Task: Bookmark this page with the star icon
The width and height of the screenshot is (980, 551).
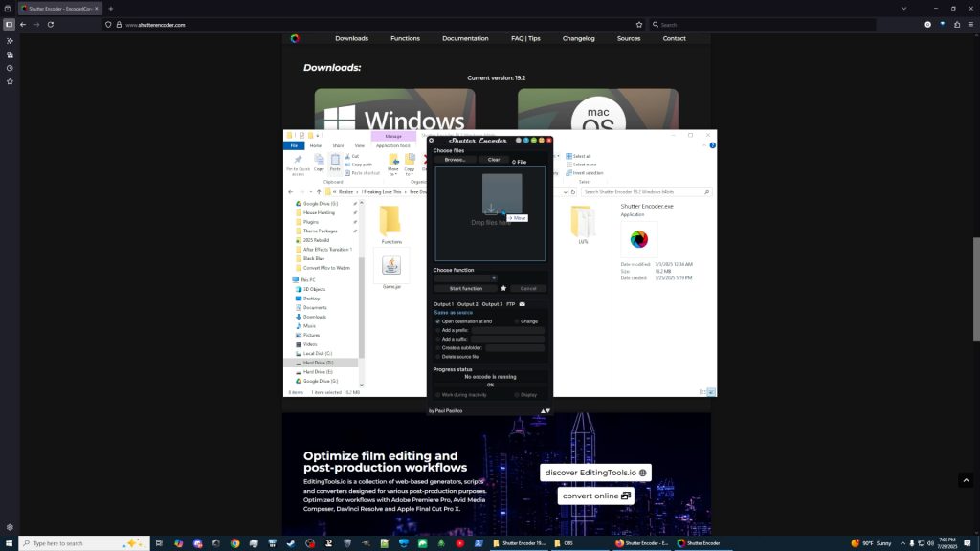Action: 638,25
